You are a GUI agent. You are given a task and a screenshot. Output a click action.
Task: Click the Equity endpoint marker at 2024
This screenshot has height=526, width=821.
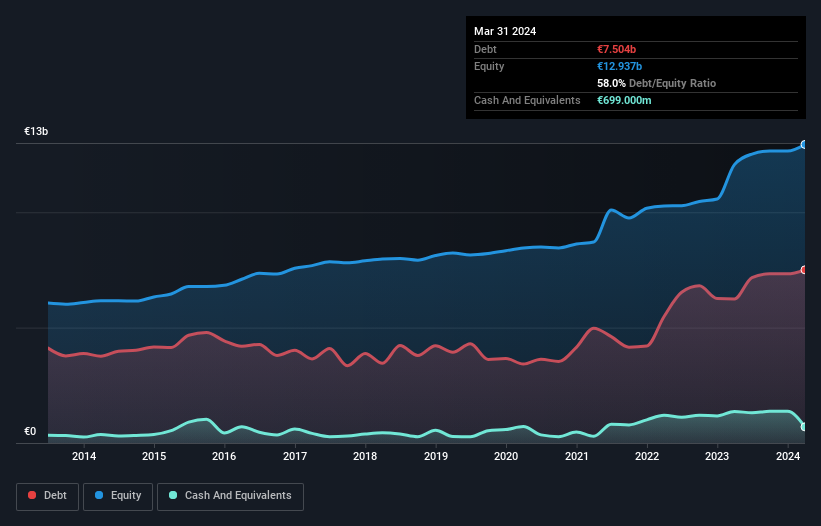coord(804,144)
